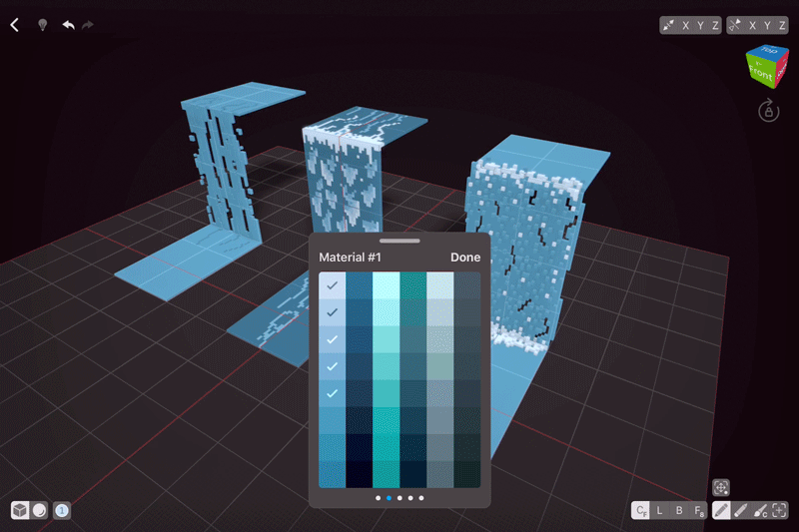Screen dimensions: 799x532
Task: Select the bracketed plus selection tool
Action: [779, 510]
